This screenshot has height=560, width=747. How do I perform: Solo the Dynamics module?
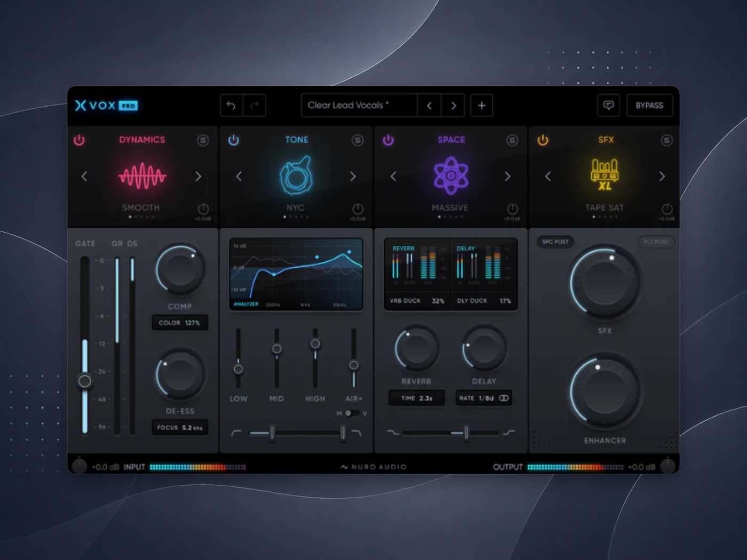click(x=203, y=140)
